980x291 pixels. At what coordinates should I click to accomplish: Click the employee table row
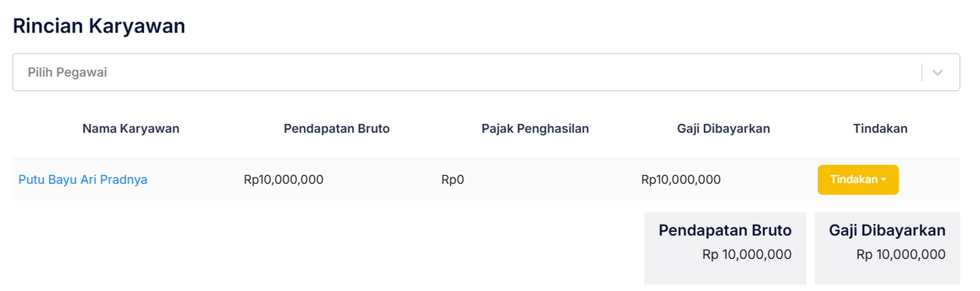[418, 179]
